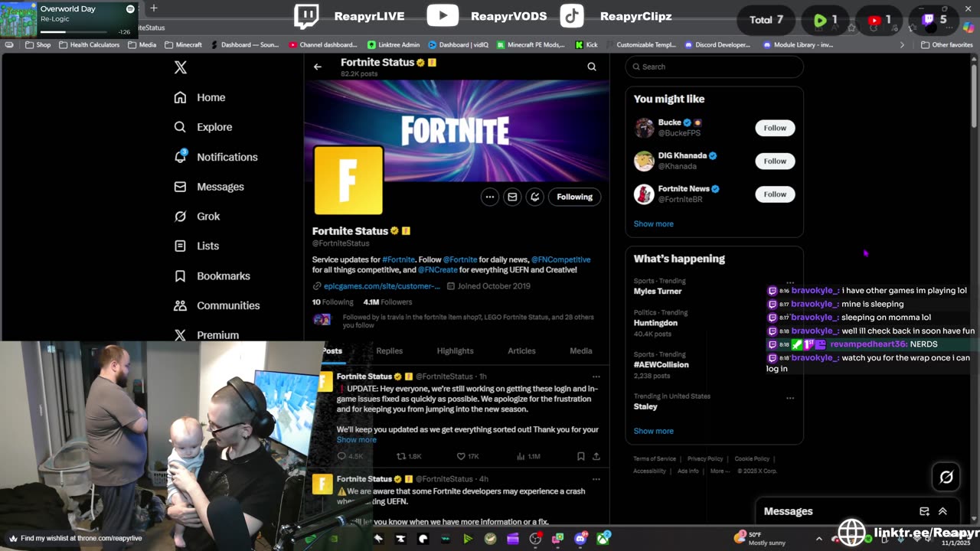
Task: Open Lists in the sidebar
Action: tap(196, 246)
